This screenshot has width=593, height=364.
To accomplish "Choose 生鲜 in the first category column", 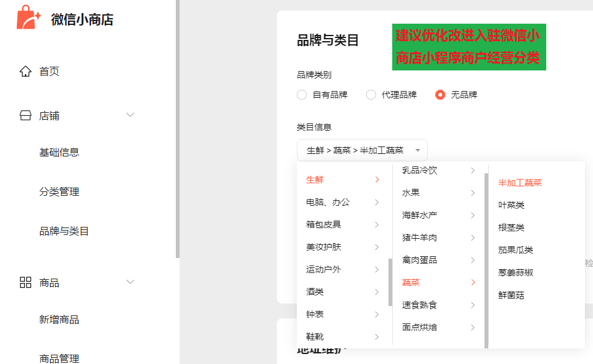I will [315, 180].
